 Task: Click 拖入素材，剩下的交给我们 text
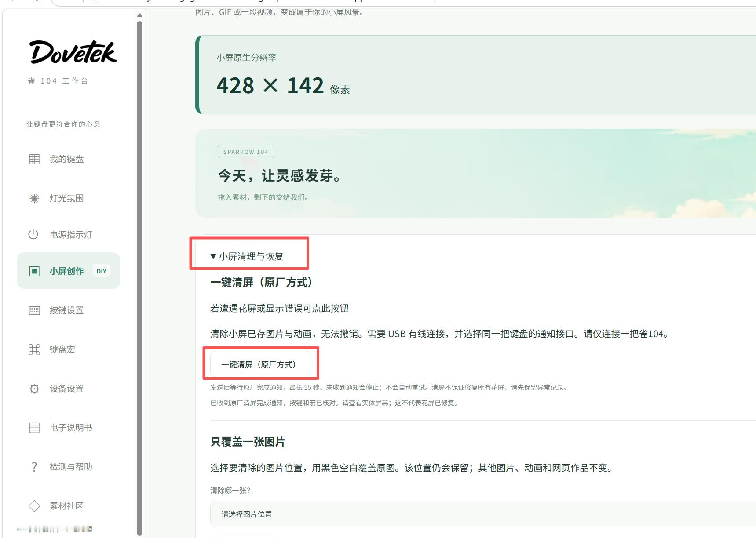click(263, 197)
